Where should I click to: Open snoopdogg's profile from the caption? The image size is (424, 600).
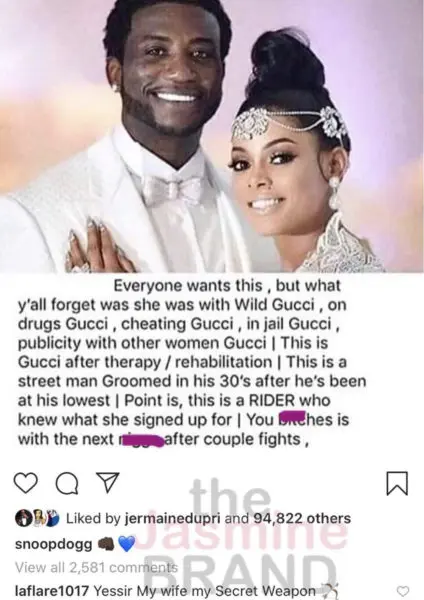(x=54, y=544)
